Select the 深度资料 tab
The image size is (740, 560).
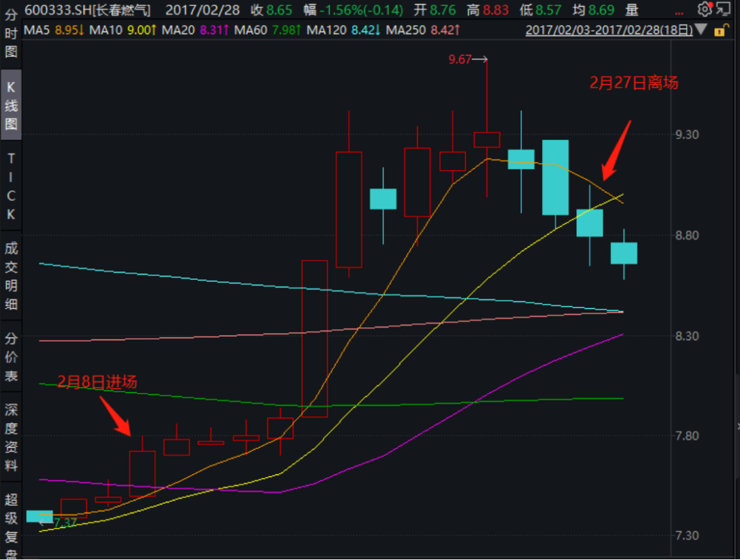(x=11, y=437)
